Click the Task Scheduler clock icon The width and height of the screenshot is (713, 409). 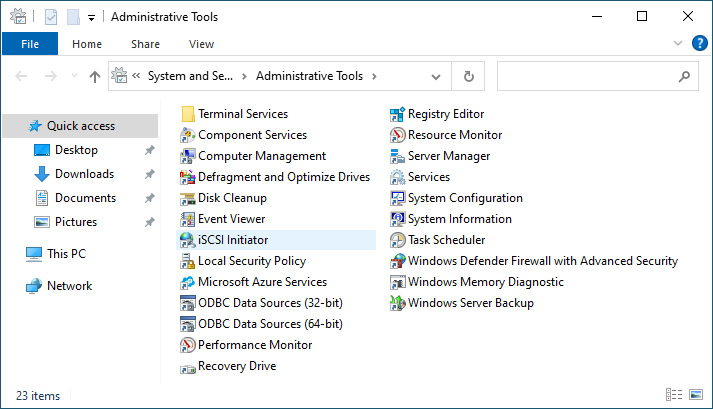coord(397,240)
